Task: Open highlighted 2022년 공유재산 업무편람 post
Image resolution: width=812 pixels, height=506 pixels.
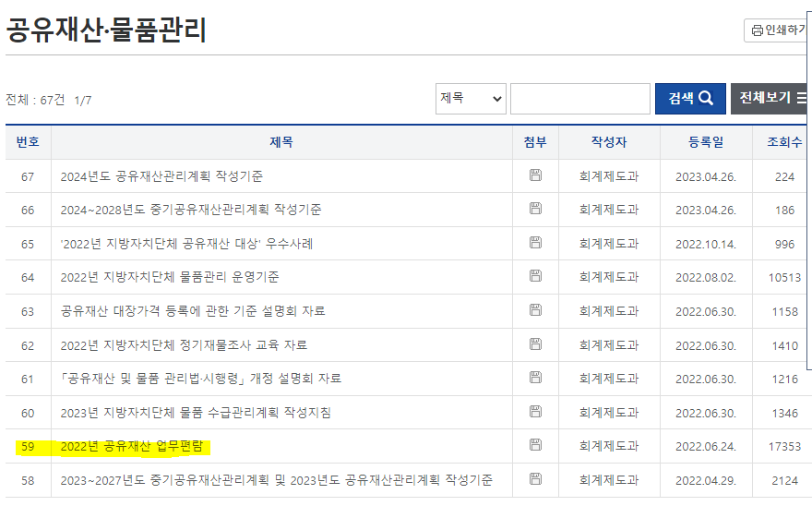Action: (x=132, y=446)
